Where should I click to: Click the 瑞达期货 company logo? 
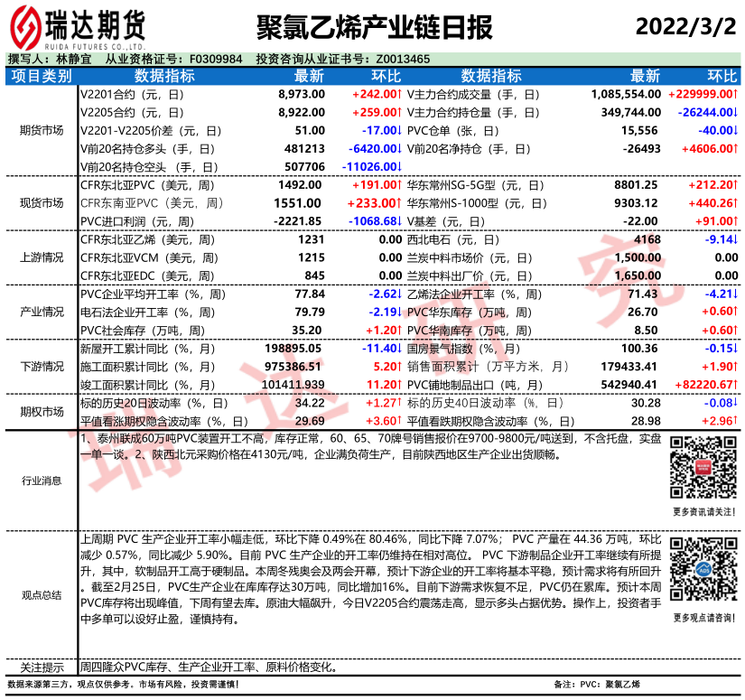pyautogui.click(x=77, y=25)
